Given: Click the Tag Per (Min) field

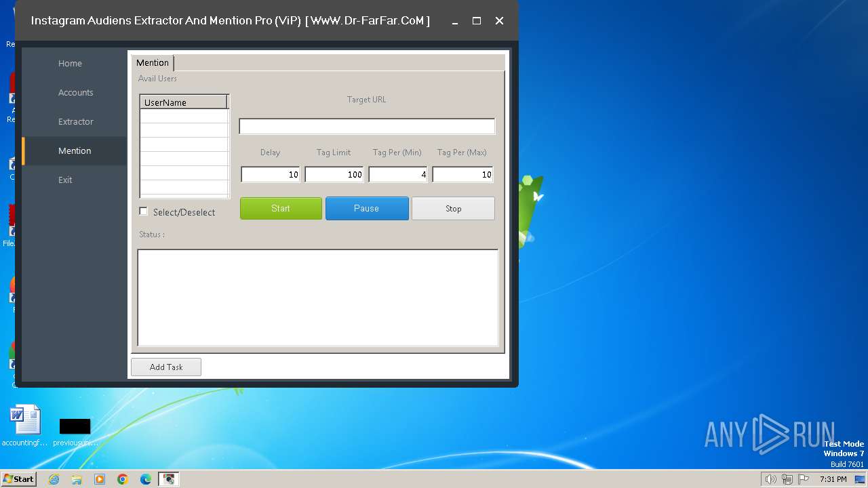Looking at the screenshot, I should pyautogui.click(x=398, y=174).
